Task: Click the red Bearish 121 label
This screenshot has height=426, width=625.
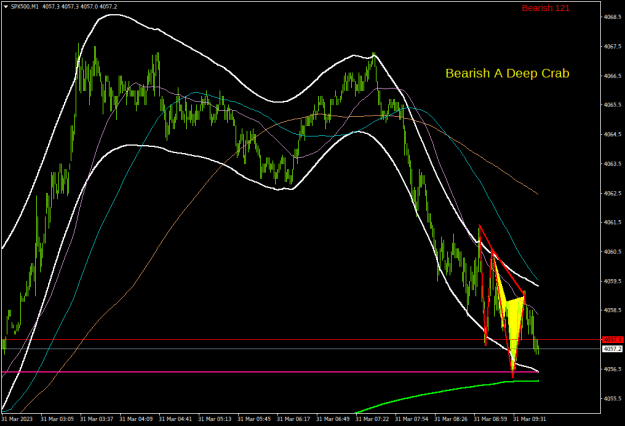Action: coord(545,8)
